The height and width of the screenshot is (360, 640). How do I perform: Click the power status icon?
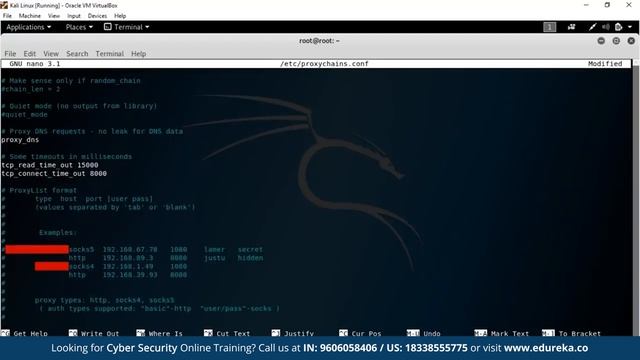618,27
